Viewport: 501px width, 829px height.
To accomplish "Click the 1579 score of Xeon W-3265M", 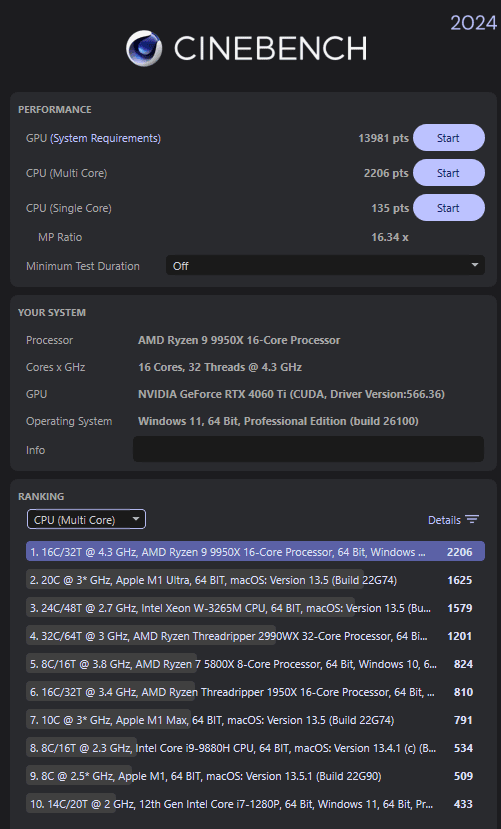I will tap(459, 607).
